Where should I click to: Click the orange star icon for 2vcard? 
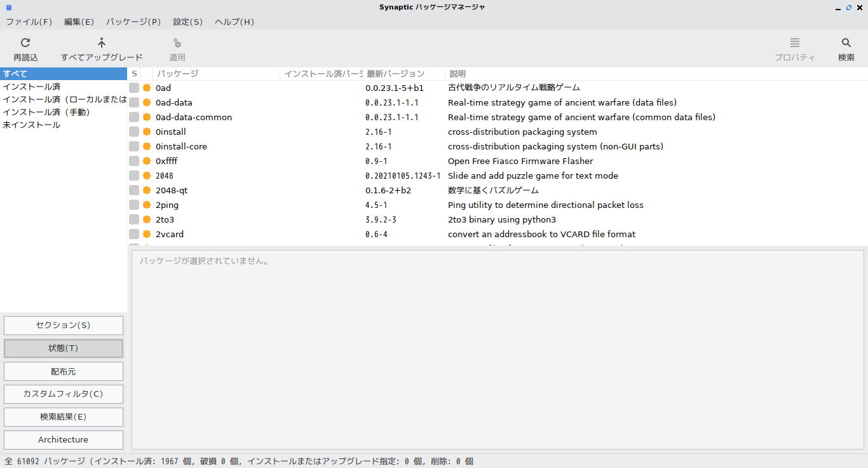[x=147, y=234]
